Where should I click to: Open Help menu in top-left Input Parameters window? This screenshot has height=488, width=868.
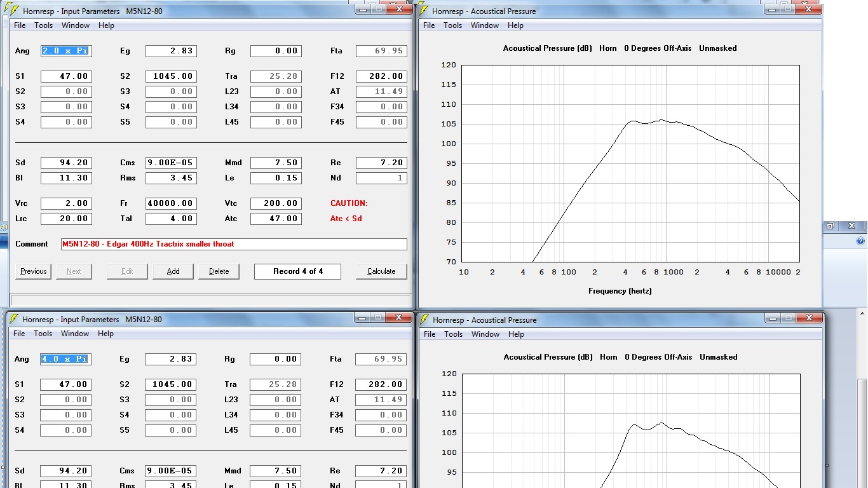point(106,25)
